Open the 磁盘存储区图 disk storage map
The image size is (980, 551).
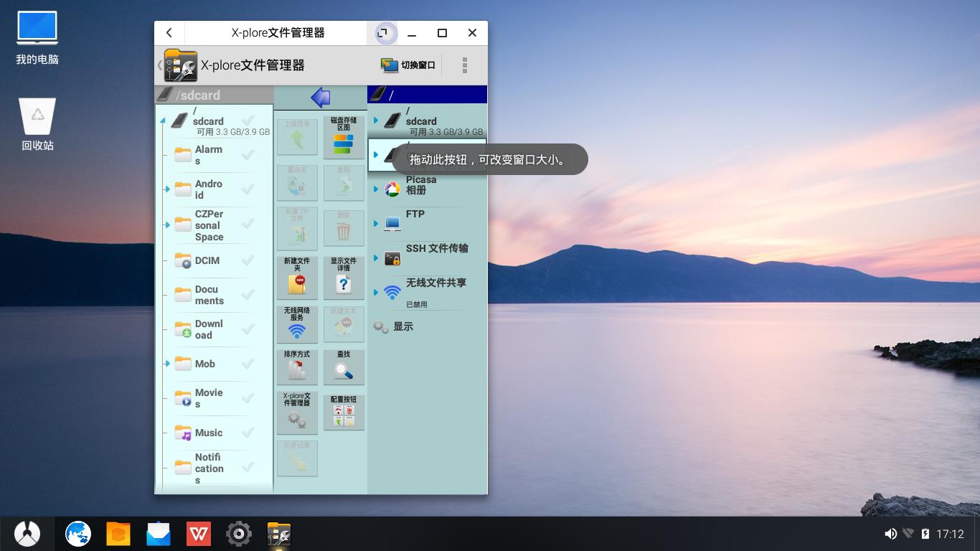pyautogui.click(x=344, y=136)
